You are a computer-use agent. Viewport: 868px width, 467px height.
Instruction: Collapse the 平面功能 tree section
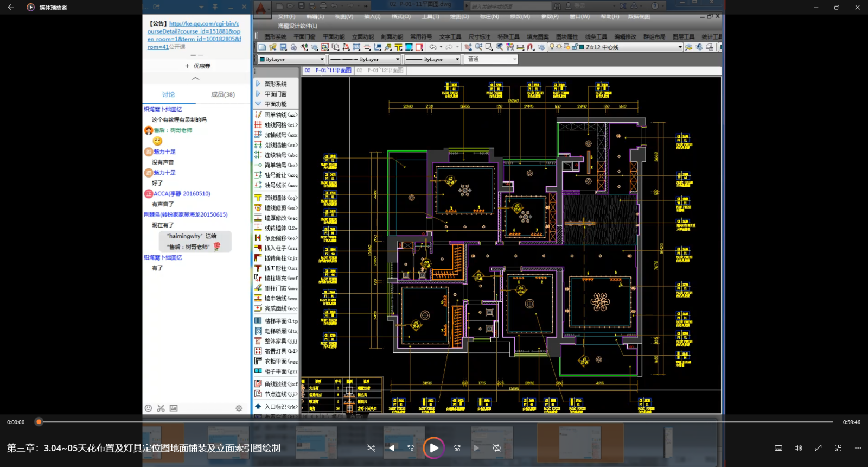(258, 104)
